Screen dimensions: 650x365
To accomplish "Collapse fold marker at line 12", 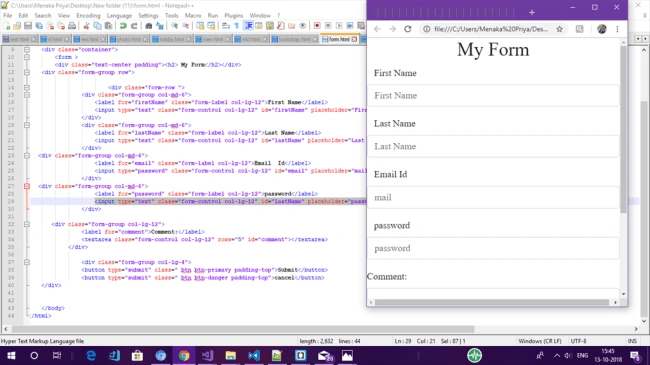I will (27, 72).
